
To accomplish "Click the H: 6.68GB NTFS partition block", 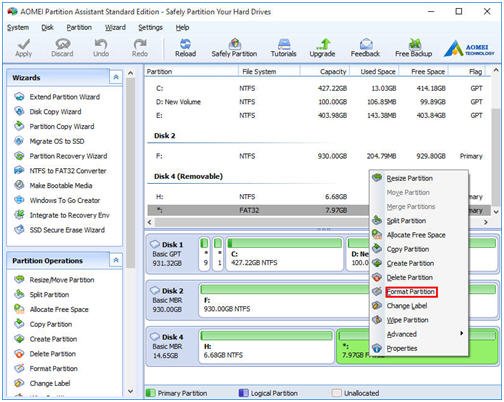I will (266, 346).
